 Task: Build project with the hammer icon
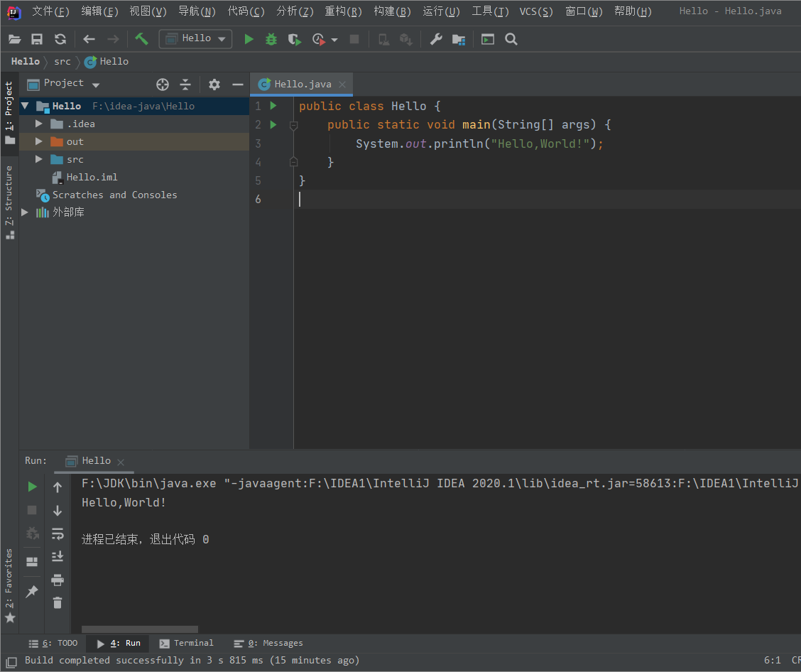point(141,39)
